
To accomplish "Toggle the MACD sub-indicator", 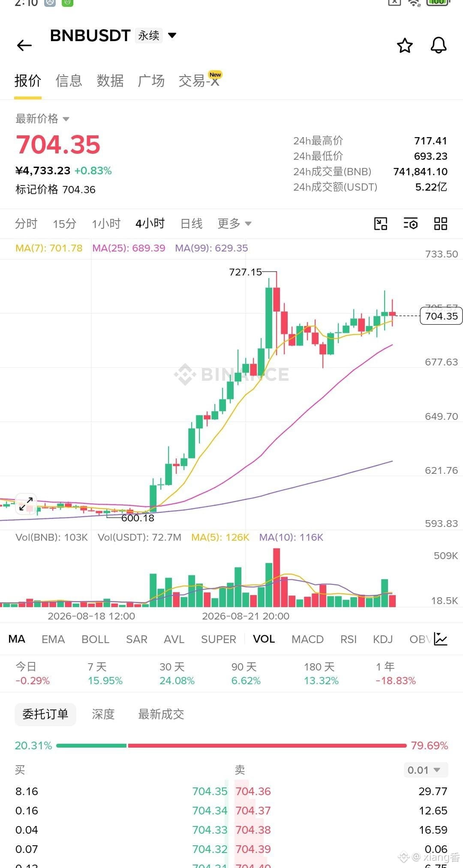I will tap(307, 639).
